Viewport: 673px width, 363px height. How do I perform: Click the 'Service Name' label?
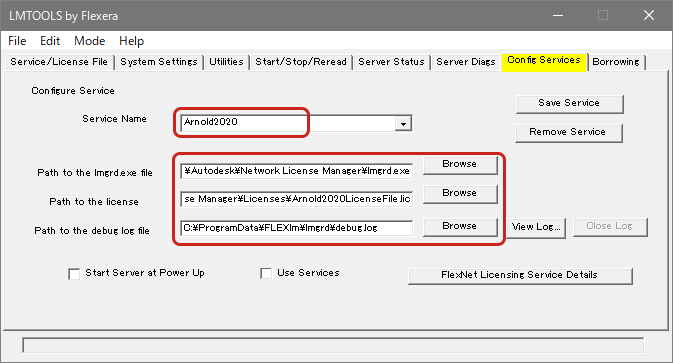click(115, 119)
